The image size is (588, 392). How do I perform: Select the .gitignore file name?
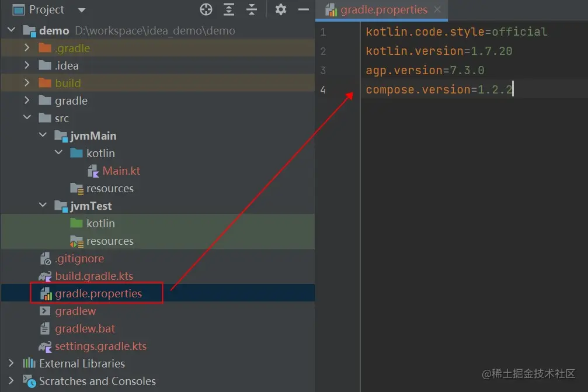pos(79,259)
